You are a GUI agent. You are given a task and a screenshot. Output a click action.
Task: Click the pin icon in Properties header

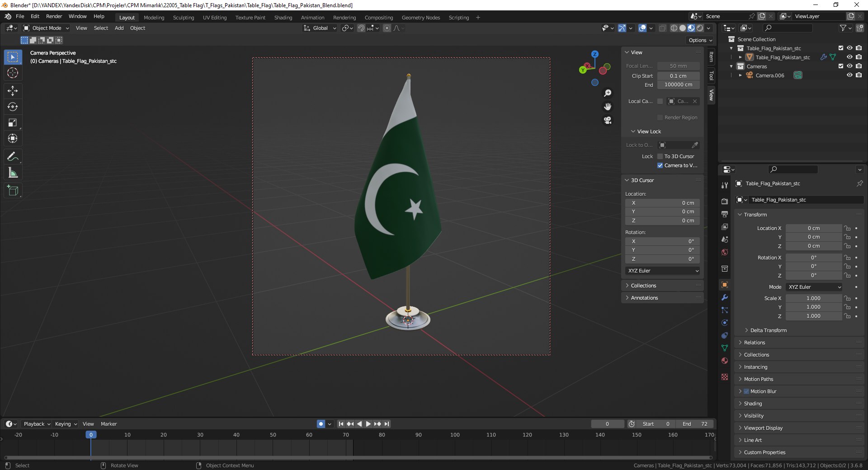(859, 183)
